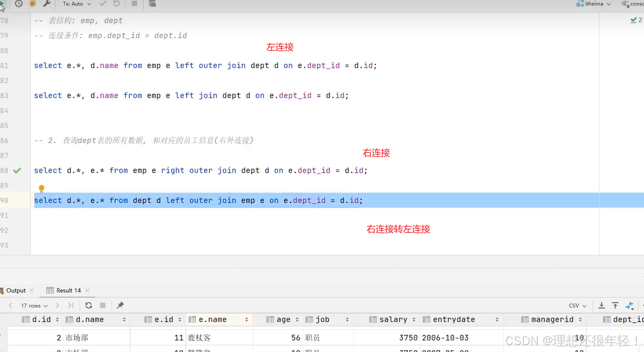Viewport: 644px width, 352px height.
Task: Click the inspection checkmark indicator showing 2
Action: coord(636,20)
